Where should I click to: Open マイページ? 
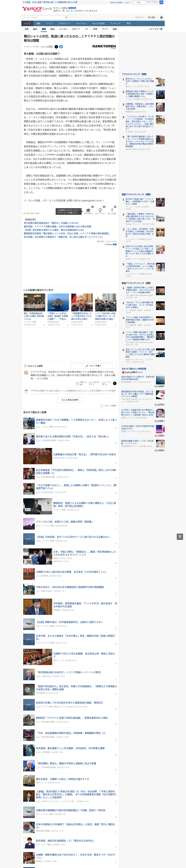coord(139,18)
